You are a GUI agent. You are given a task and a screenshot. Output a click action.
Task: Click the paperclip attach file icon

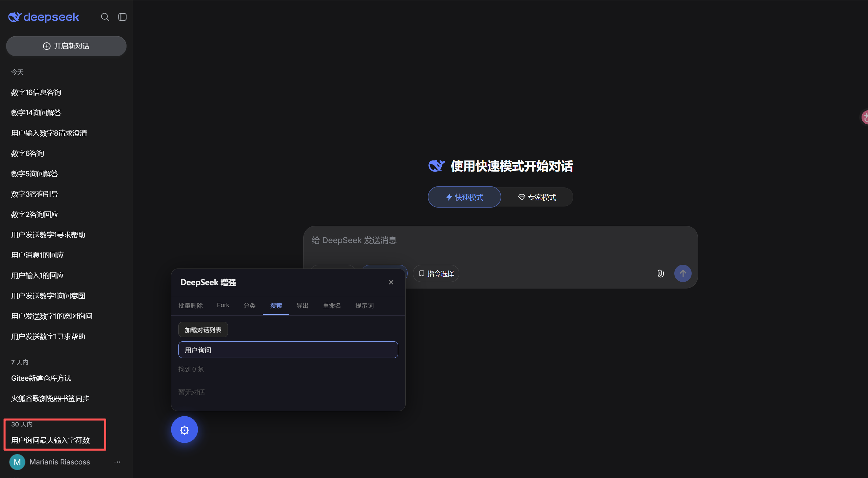(660, 274)
